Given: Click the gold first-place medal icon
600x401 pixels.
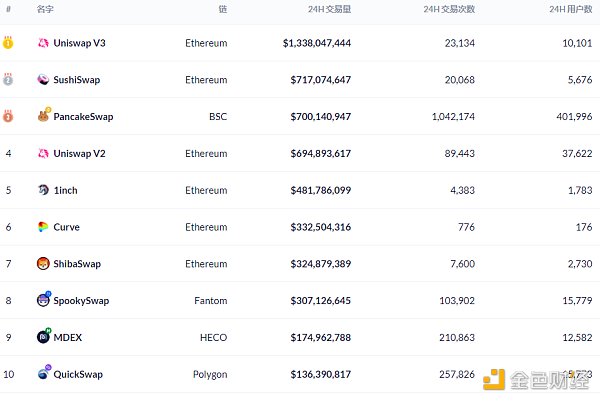Looking at the screenshot, I should click(x=8, y=43).
